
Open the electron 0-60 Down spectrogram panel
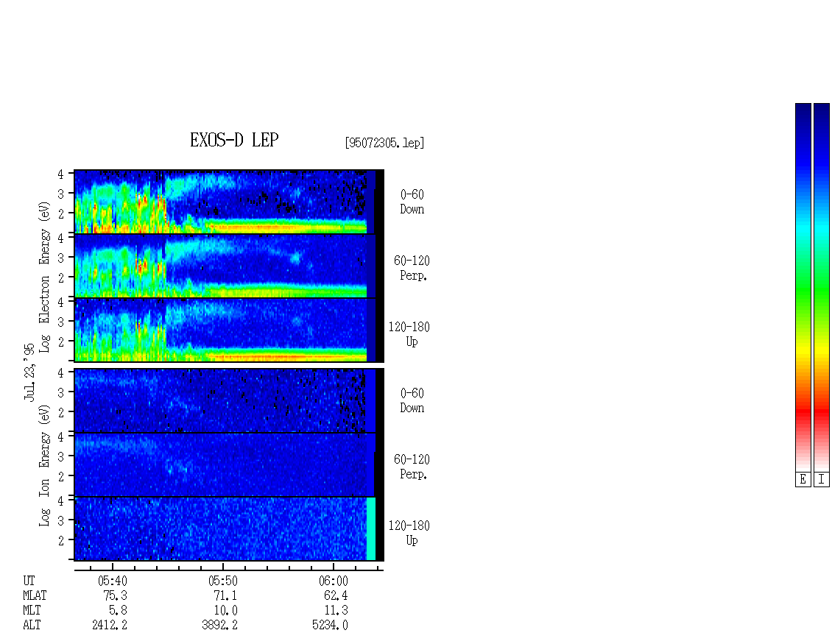(229, 202)
